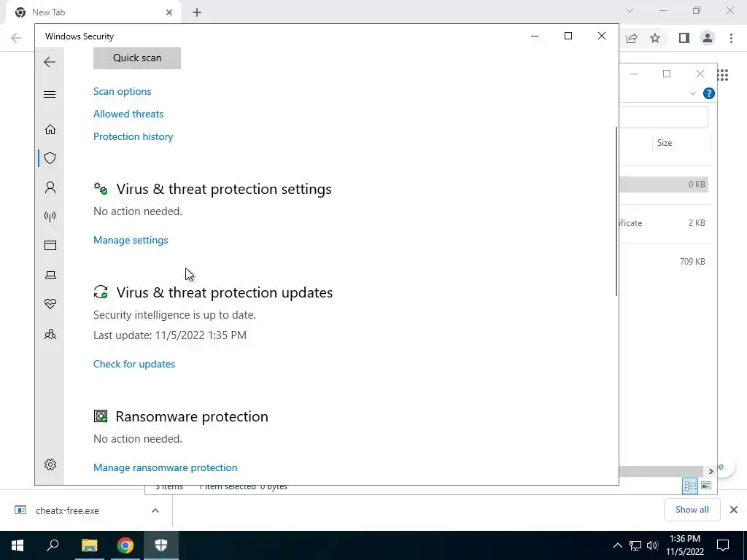The image size is (747, 560).
Task: Select Virus & threat protection shield icon
Action: (x=50, y=158)
